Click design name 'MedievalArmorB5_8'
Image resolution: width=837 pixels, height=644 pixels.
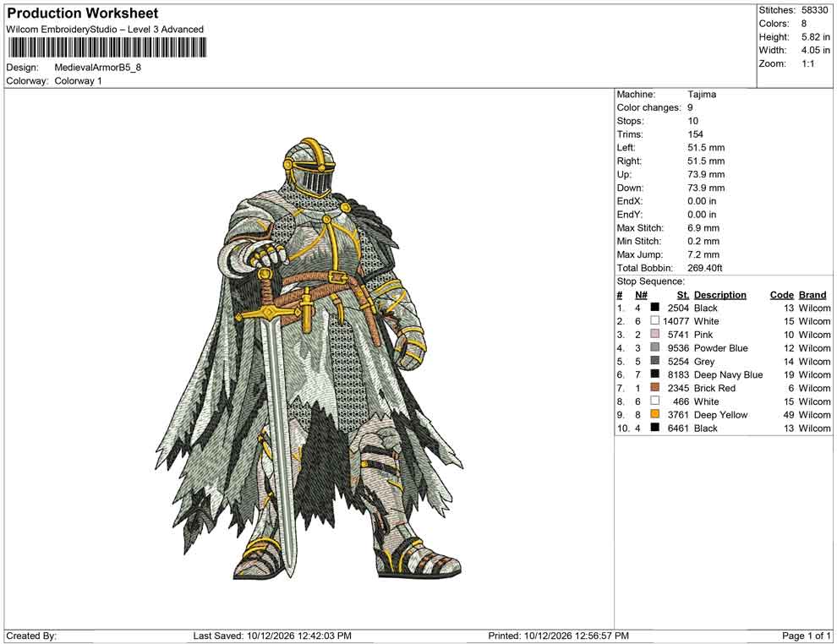pos(98,68)
